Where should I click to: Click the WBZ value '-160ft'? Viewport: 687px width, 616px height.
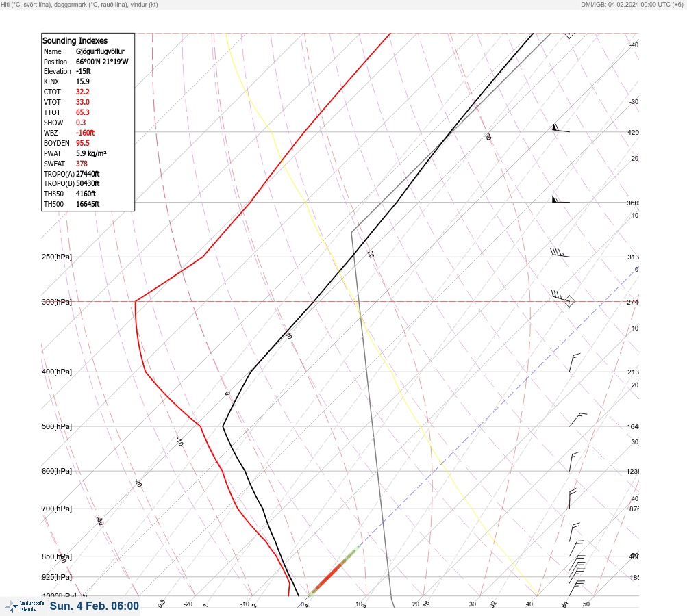click(x=86, y=133)
